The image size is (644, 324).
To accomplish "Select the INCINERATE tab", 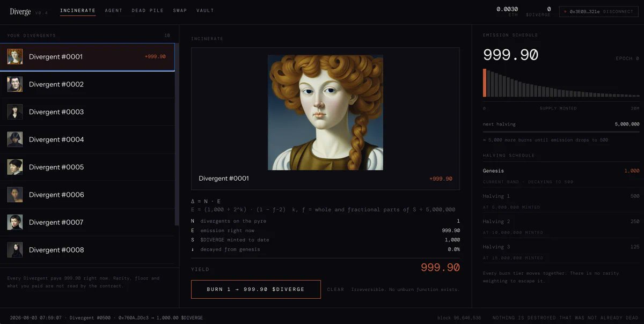I will point(78,11).
